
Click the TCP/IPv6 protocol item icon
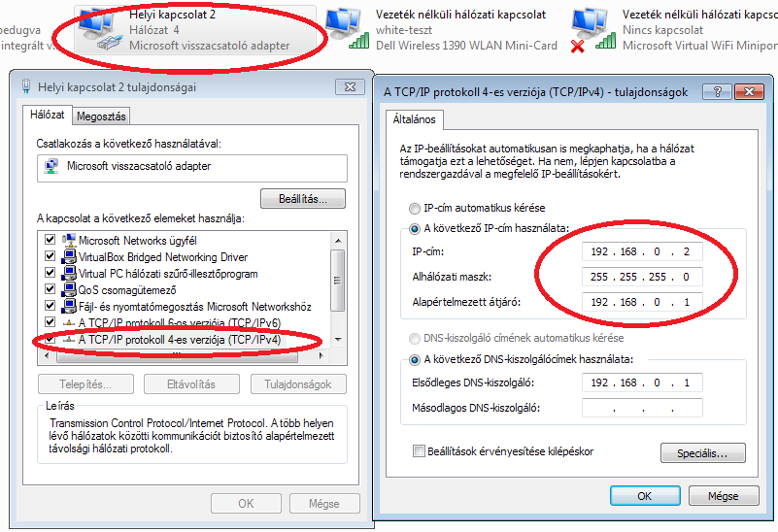(x=68, y=322)
